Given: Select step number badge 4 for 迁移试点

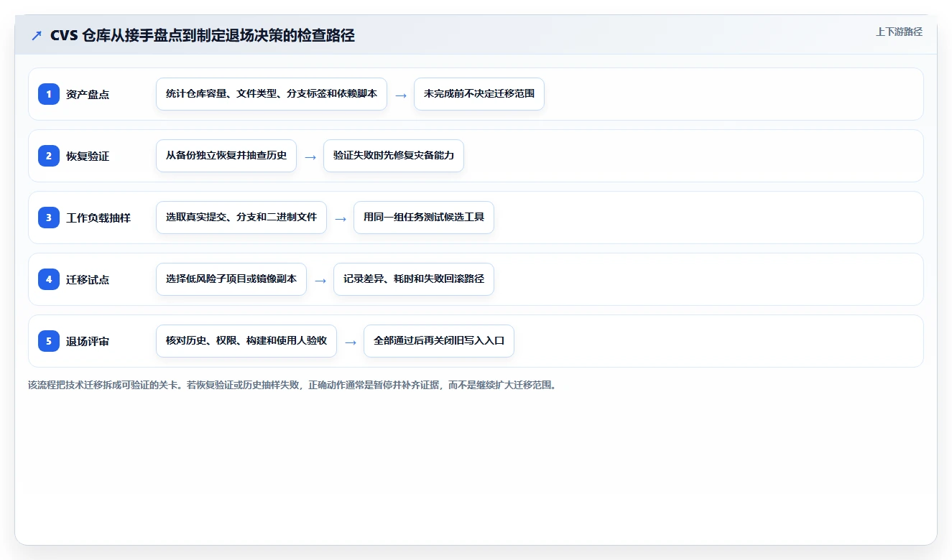Looking at the screenshot, I should pyautogui.click(x=49, y=279).
